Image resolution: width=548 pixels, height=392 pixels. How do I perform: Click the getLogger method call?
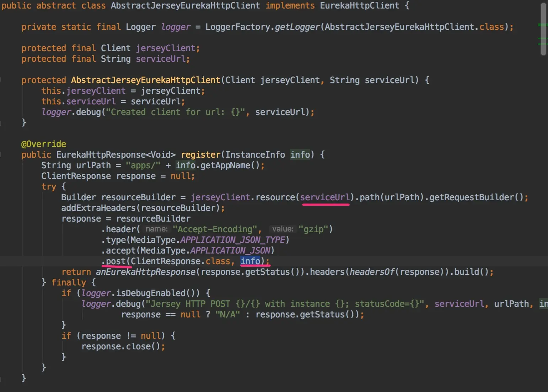297,27
